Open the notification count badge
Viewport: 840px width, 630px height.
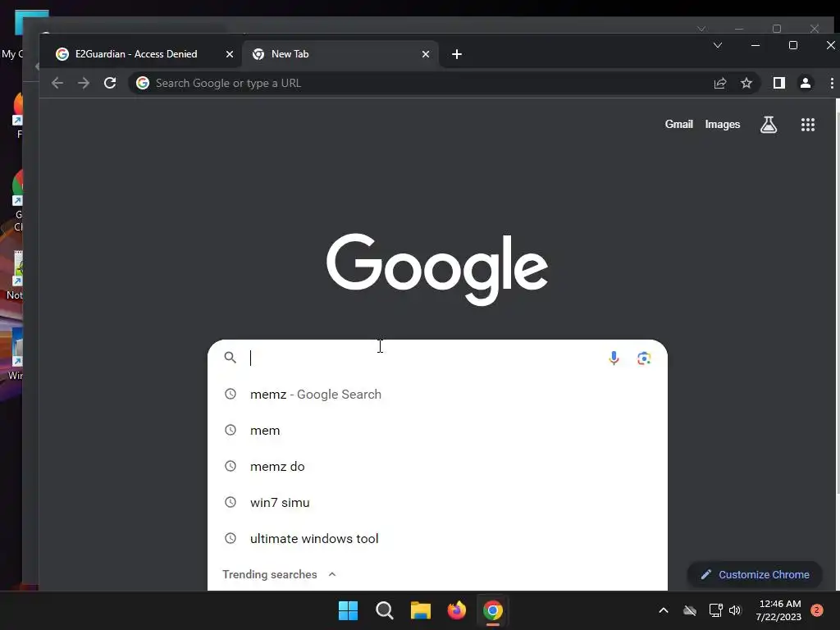pyautogui.click(x=817, y=609)
